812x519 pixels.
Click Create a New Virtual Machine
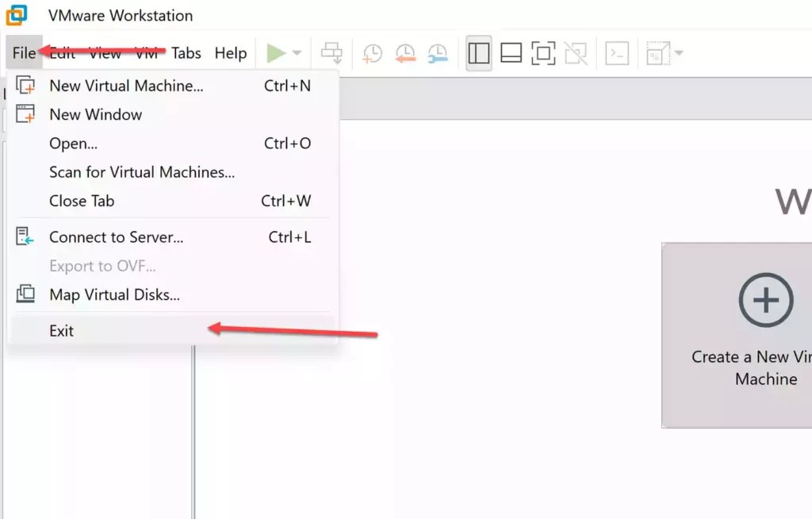pos(764,333)
